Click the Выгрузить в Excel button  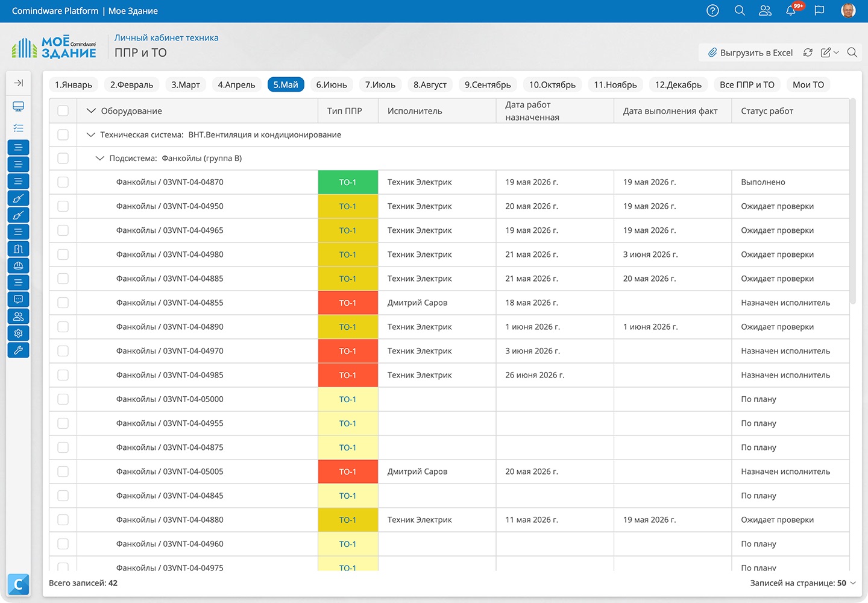tap(750, 52)
